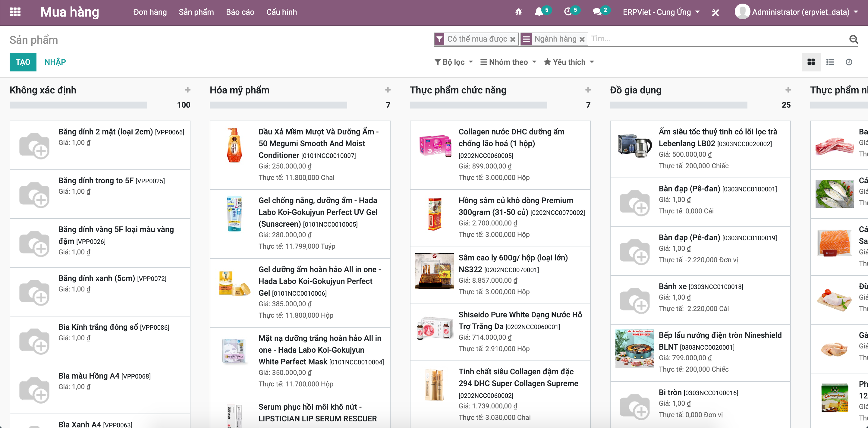Click 'Bàn đạp (Pê-đan)' [0303NCC0100019] card

tap(700, 251)
